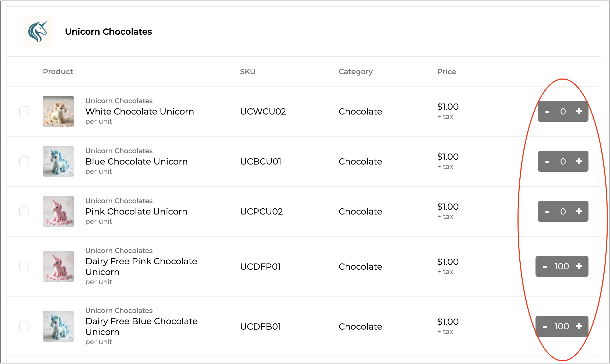Add one Pink Chocolate Unicorn via plus
Screen dimensions: 610x364
pos(579,211)
